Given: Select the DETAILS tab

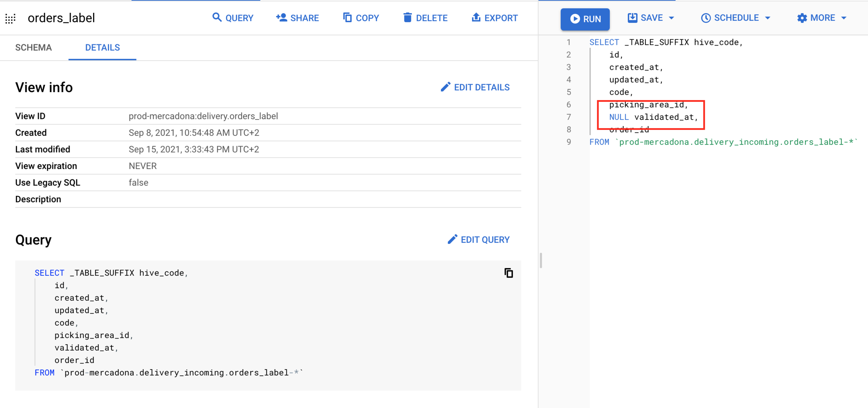Looking at the screenshot, I should [102, 48].
